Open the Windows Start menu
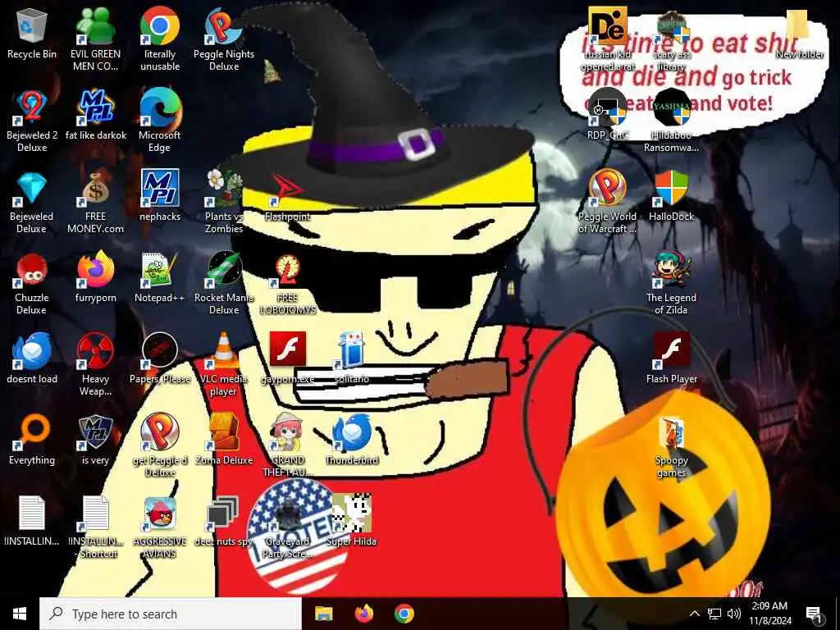 pos(20,614)
